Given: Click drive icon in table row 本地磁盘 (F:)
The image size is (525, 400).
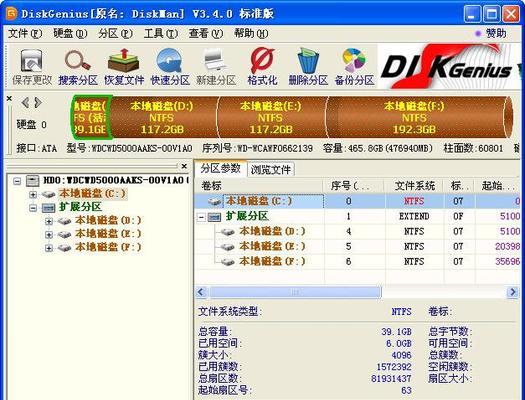Looking at the screenshot, I should (228, 261).
